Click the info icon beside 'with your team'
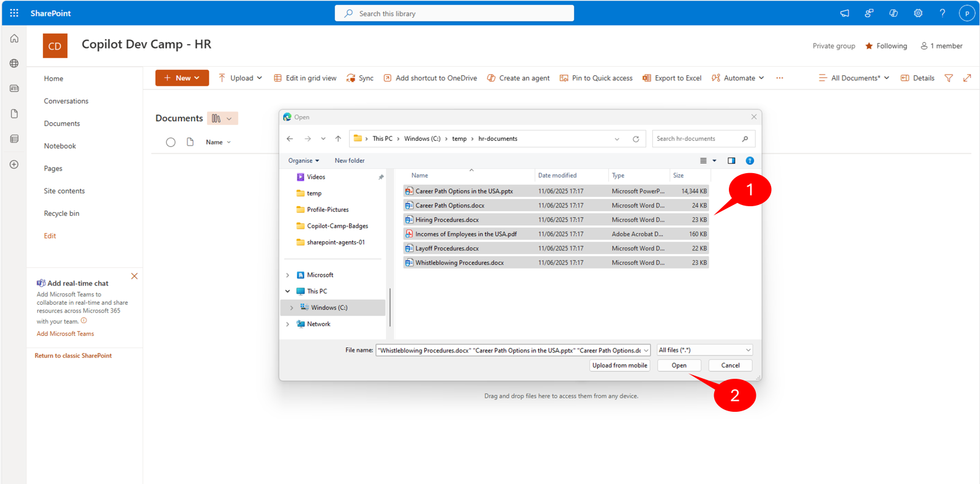 tap(84, 321)
